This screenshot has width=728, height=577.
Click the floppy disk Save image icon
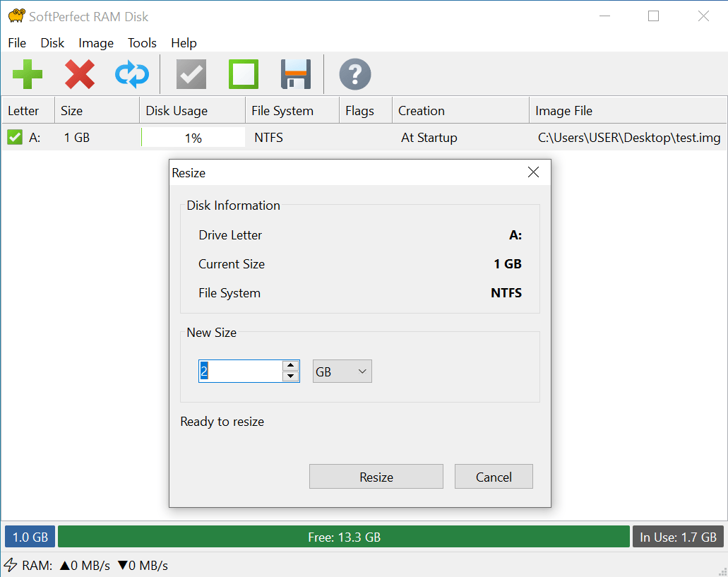pyautogui.click(x=296, y=74)
